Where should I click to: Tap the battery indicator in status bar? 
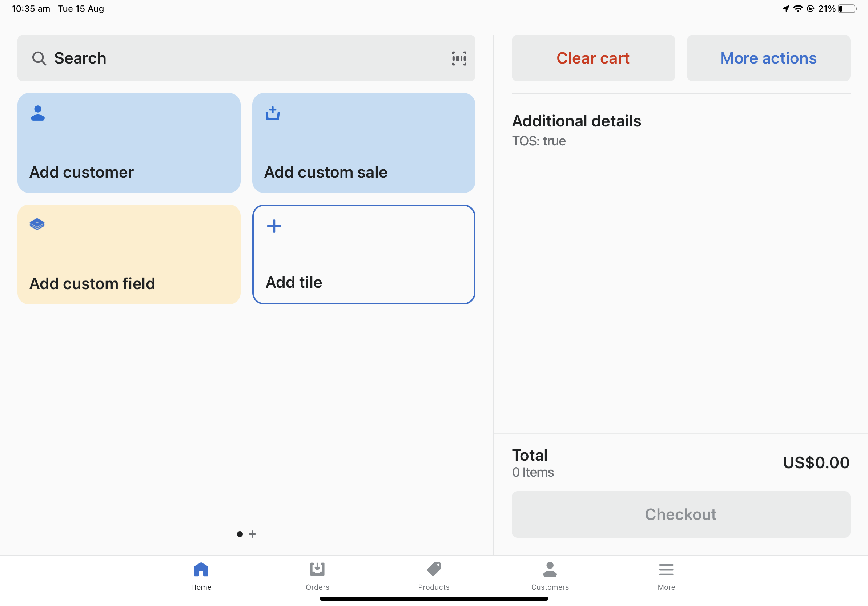pos(847,9)
